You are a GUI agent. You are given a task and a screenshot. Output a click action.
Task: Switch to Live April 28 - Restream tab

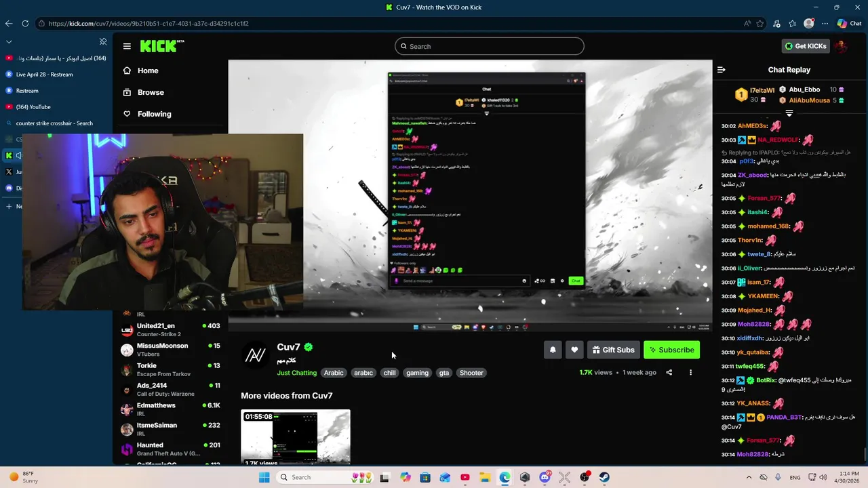(56, 75)
